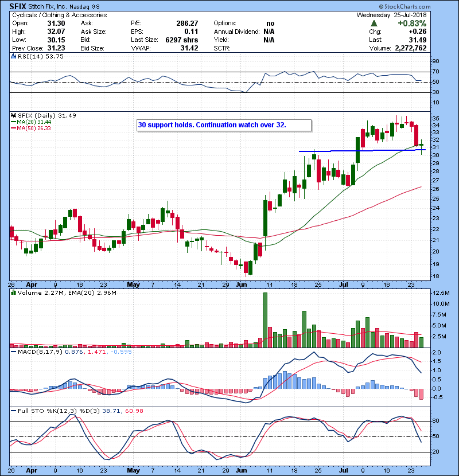
Task: Click the Stitch Fix, Inc. company name
Action: (48, 6)
